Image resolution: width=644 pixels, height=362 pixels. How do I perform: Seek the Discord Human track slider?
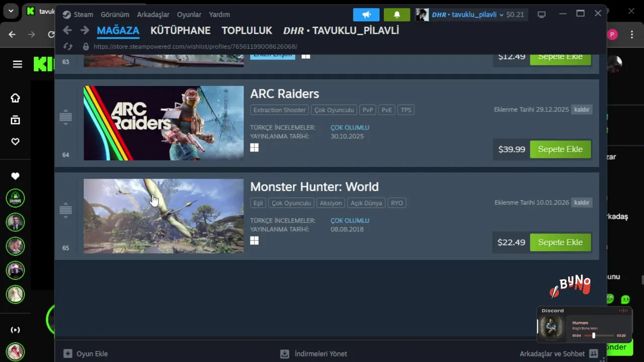click(599, 335)
